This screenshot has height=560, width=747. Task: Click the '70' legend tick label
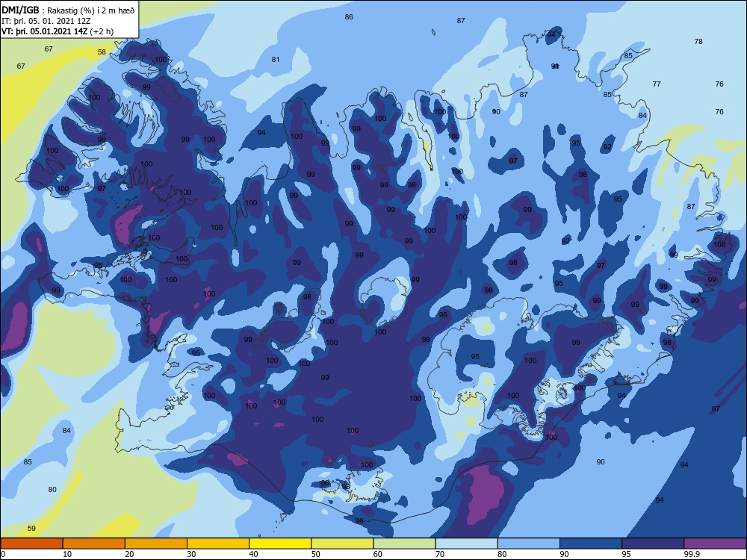[x=440, y=554]
